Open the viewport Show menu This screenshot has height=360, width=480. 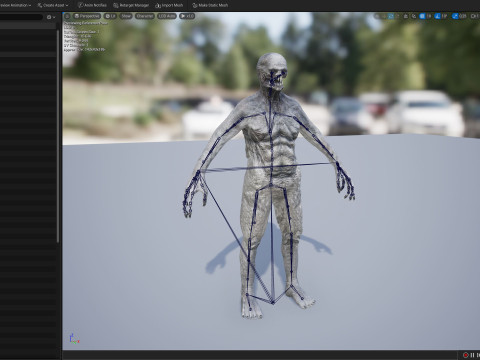(x=126, y=16)
